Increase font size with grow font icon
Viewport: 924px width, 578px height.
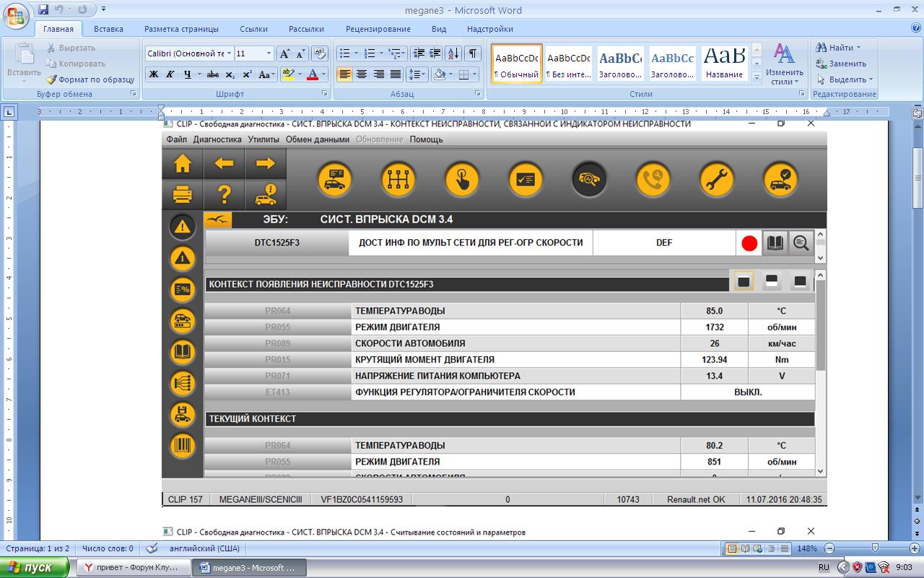(x=284, y=53)
